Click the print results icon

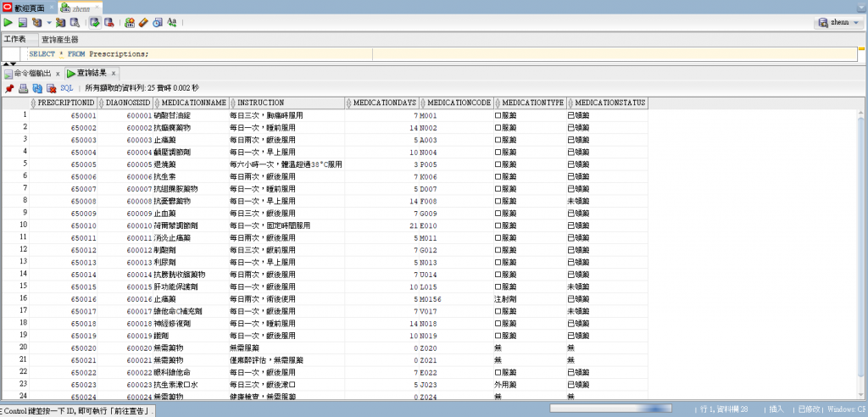pos(23,88)
